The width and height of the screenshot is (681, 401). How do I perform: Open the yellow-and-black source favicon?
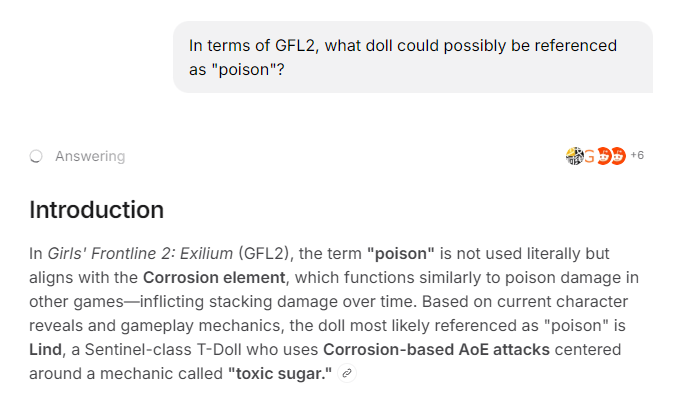(x=574, y=156)
